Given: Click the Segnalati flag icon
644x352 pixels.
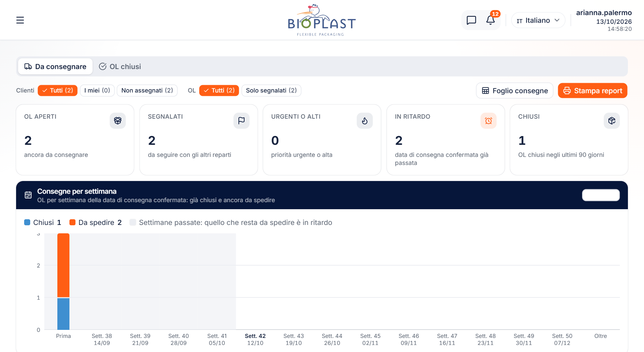Looking at the screenshot, I should tap(241, 121).
